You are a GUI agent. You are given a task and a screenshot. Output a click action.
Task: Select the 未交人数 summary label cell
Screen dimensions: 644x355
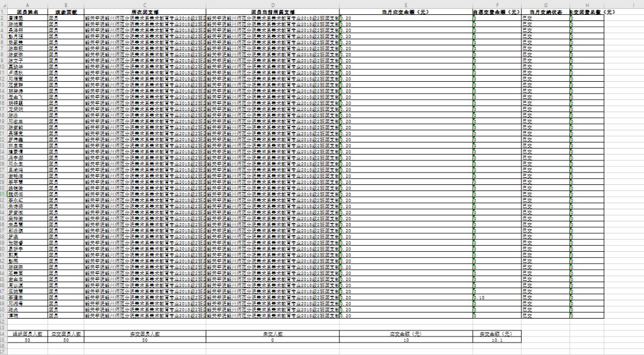coord(273,334)
